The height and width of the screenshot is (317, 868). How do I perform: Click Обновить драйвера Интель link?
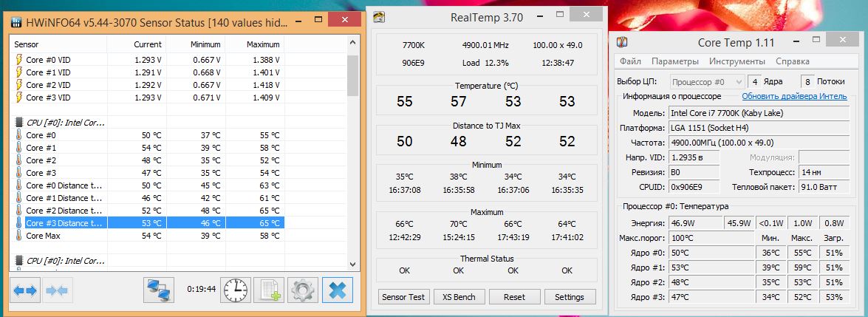point(794,96)
